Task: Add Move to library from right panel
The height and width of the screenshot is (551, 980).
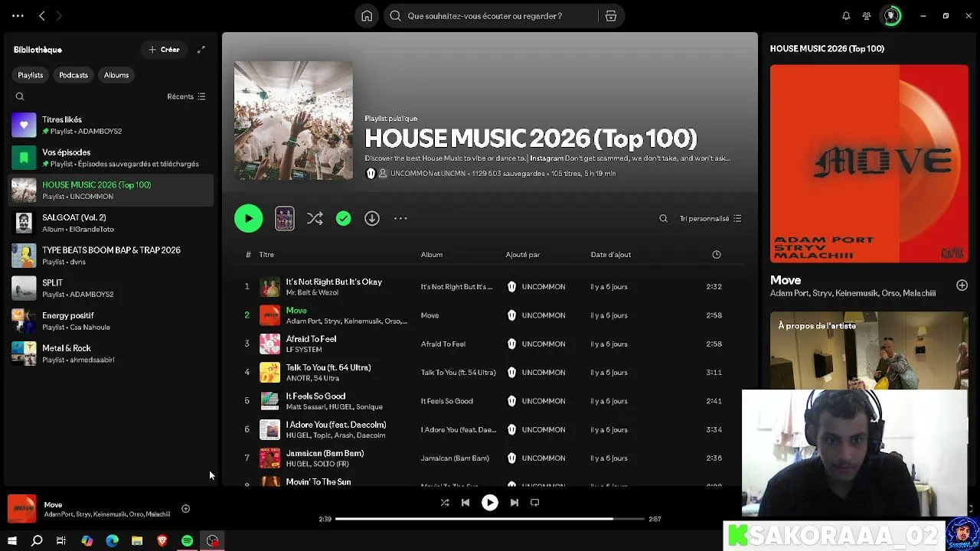Action: click(962, 285)
